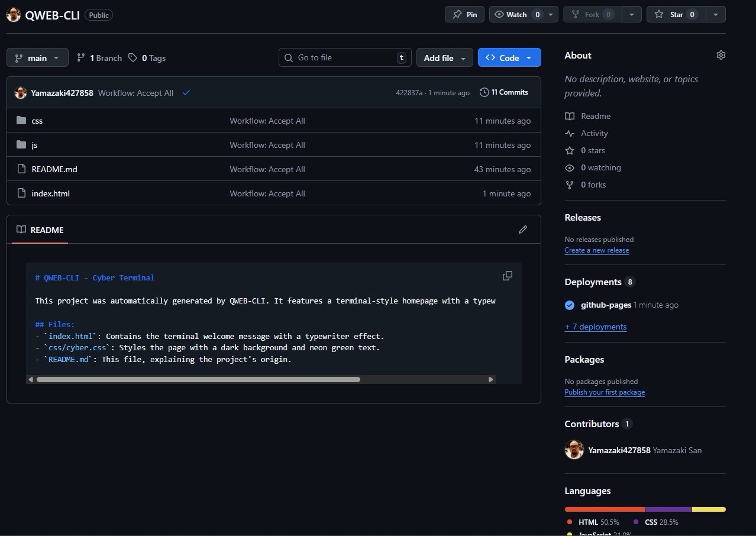Open the github-pages deployment link
The height and width of the screenshot is (536, 756).
click(x=606, y=305)
